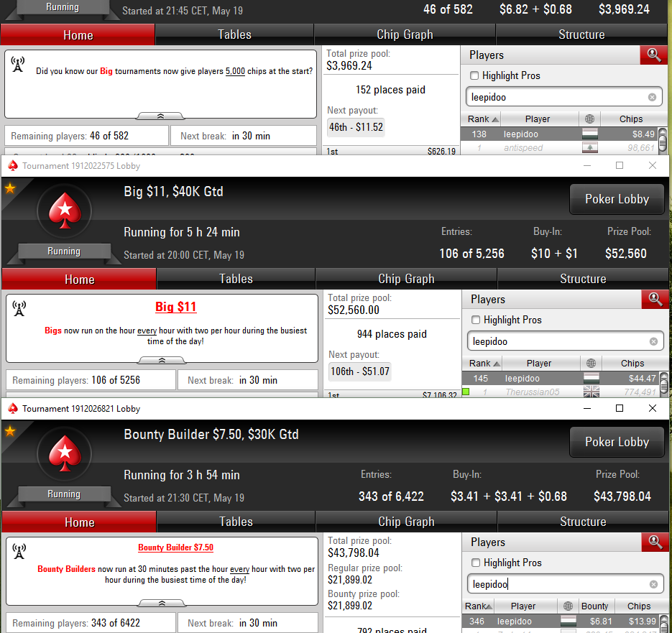
Task: Sort by Rank column in top tournament window
Action: pos(482,119)
